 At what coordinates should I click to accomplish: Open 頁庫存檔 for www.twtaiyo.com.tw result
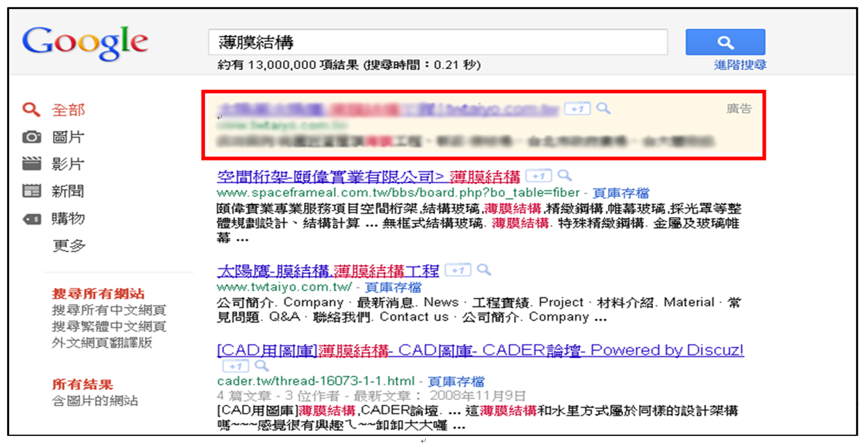[393, 287]
